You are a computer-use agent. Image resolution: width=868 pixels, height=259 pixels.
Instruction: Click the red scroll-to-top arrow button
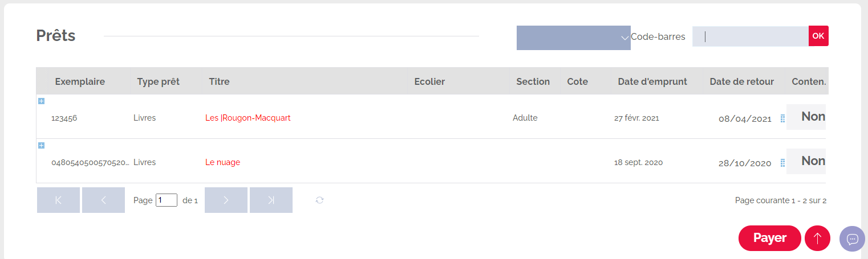(x=817, y=238)
